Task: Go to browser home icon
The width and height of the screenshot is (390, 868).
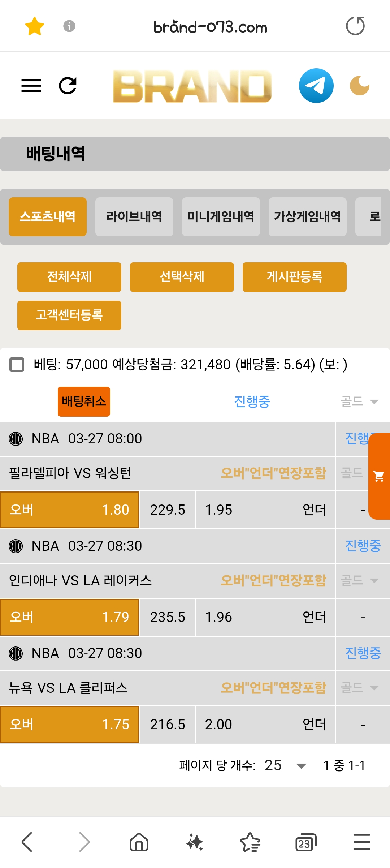Action: point(139,842)
